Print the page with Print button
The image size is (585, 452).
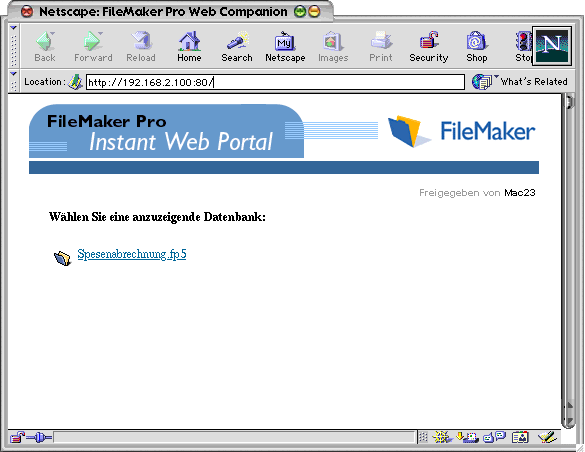tap(381, 46)
